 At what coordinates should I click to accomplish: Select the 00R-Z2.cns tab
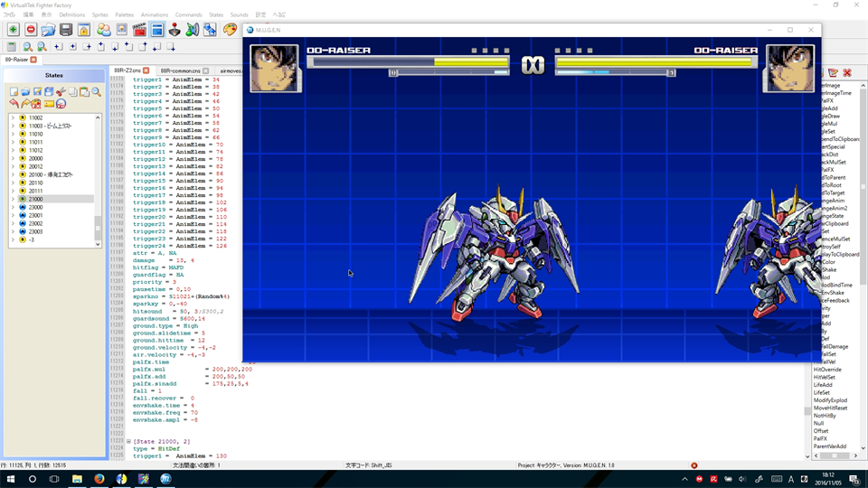click(127, 70)
